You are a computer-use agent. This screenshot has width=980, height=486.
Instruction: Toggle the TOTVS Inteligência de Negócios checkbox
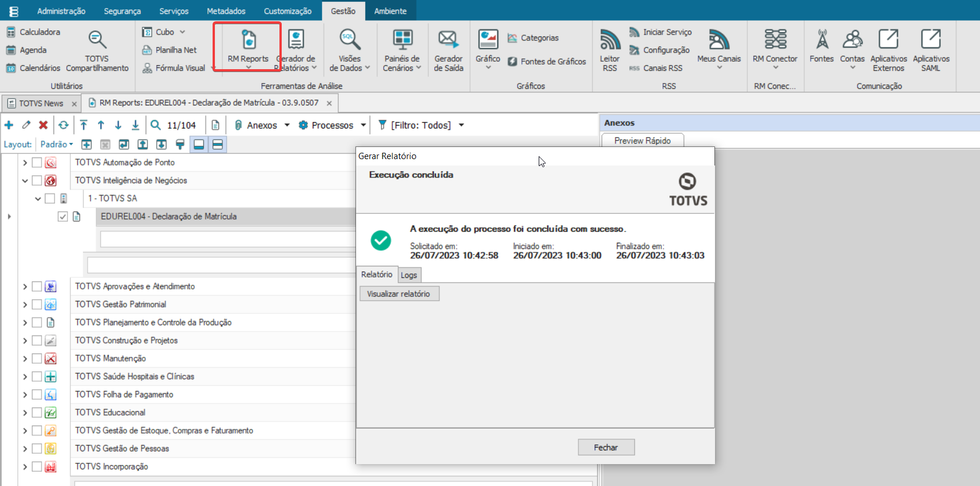tap(37, 180)
